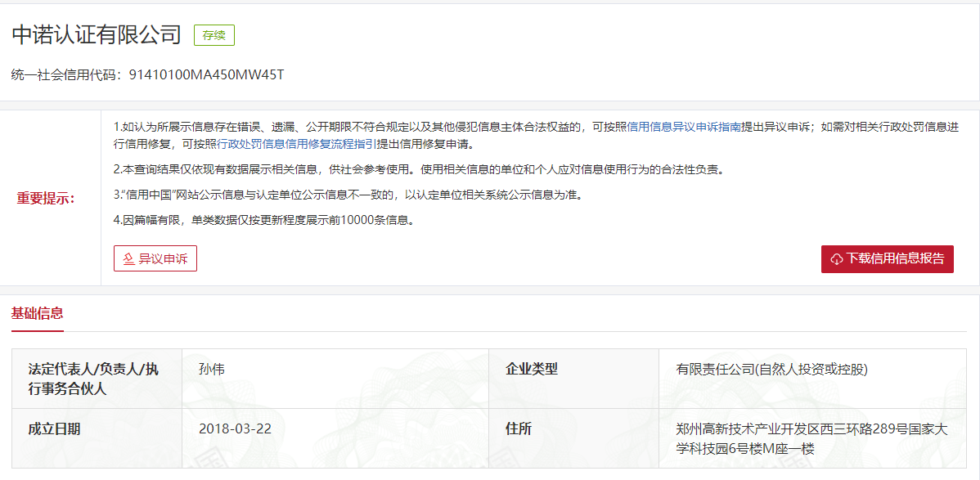Image resolution: width=980 pixels, height=480 pixels.
Task: Open the 信用信息异议申诉指南 link
Action: point(683,127)
